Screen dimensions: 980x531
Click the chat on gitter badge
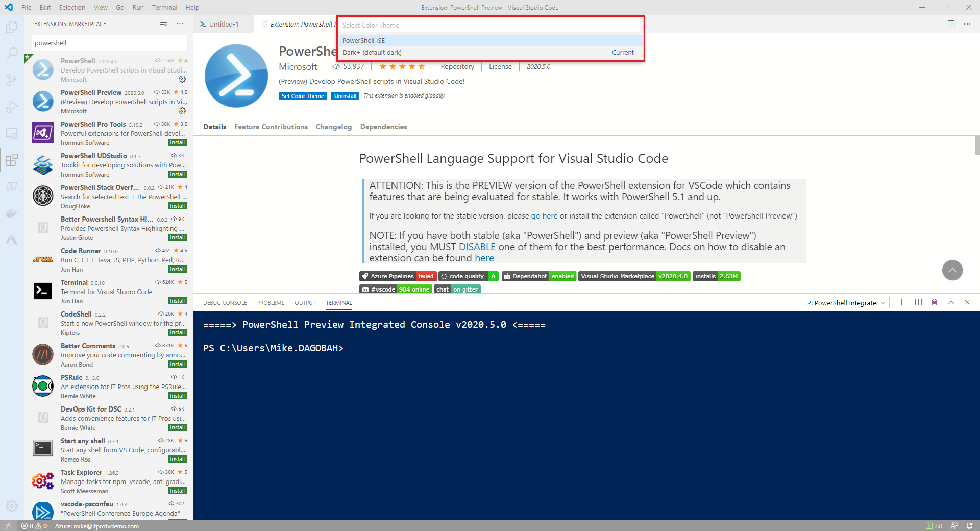pos(457,289)
